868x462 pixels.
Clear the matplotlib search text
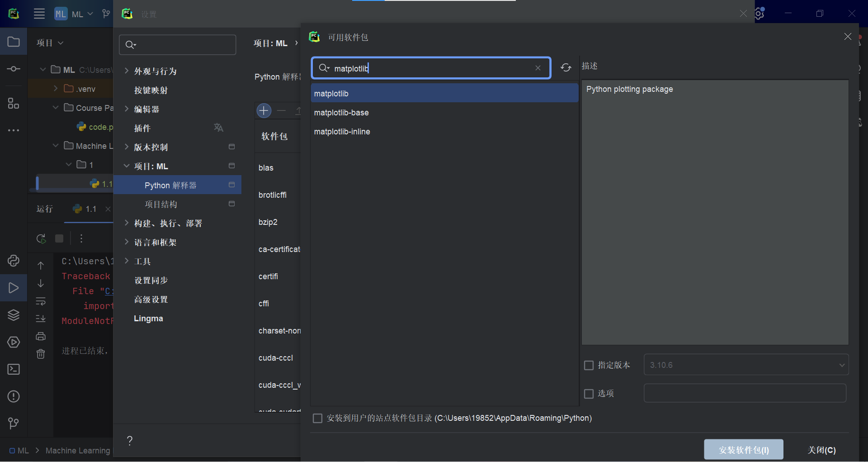pyautogui.click(x=538, y=68)
